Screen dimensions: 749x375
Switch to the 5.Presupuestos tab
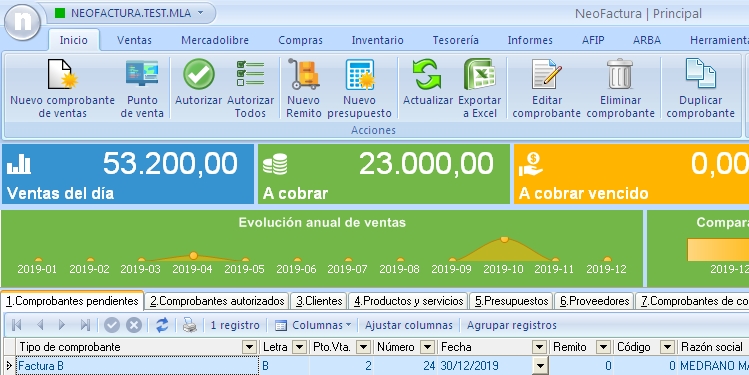click(x=511, y=301)
